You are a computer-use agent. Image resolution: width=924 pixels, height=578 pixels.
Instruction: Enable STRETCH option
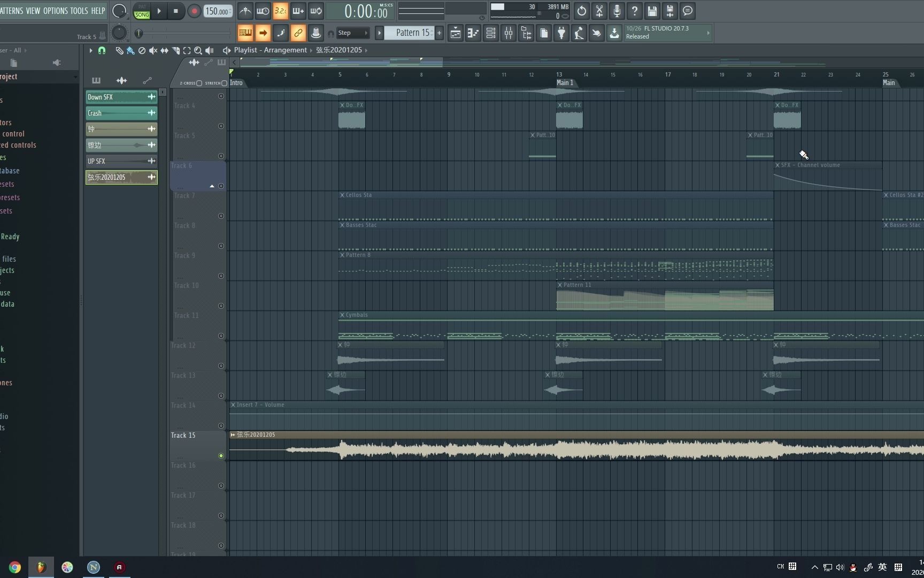pyautogui.click(x=224, y=83)
